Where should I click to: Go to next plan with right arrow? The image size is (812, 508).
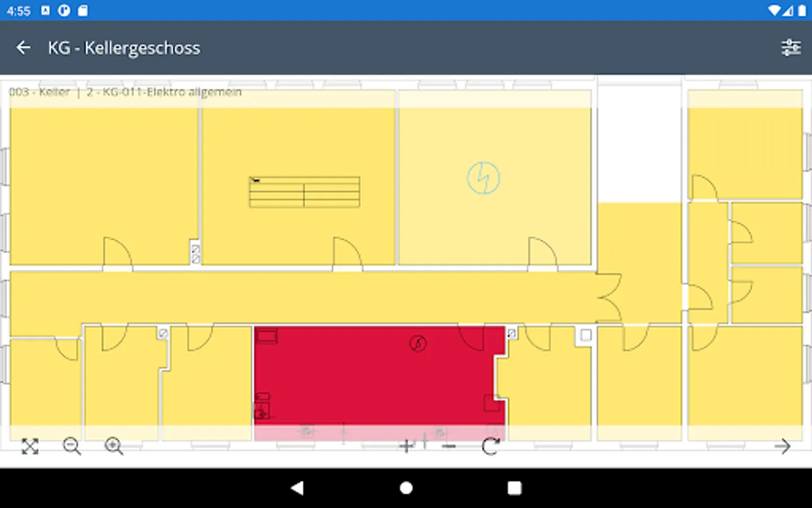[782, 446]
